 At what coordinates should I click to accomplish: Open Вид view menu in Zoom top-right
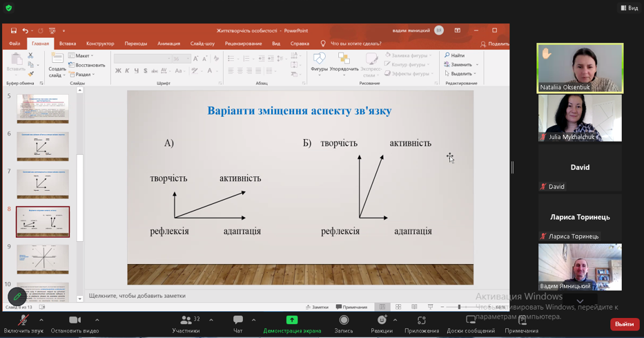click(x=630, y=8)
